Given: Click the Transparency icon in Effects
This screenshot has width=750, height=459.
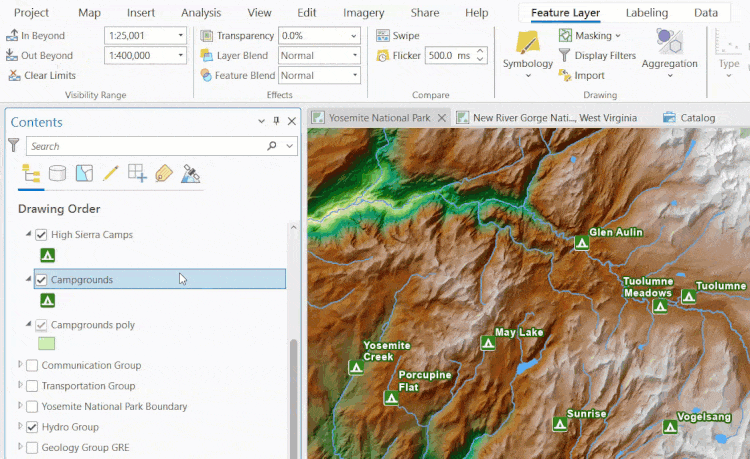Looking at the screenshot, I should (x=207, y=36).
